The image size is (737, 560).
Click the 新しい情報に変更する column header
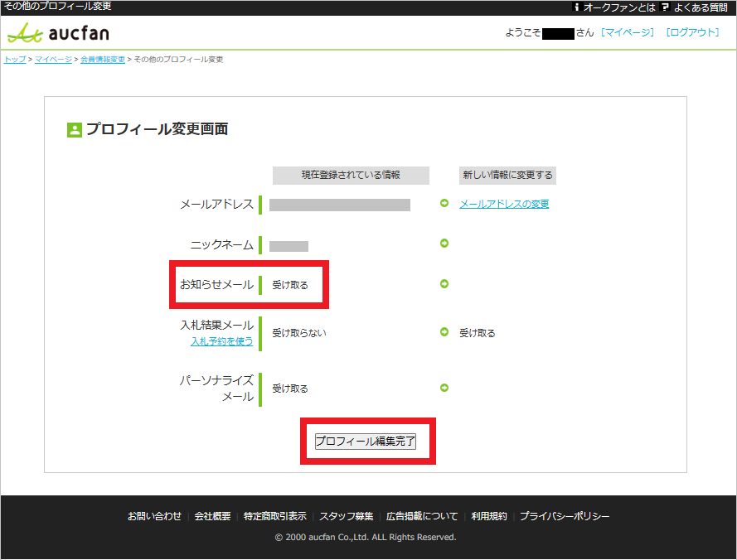click(507, 176)
